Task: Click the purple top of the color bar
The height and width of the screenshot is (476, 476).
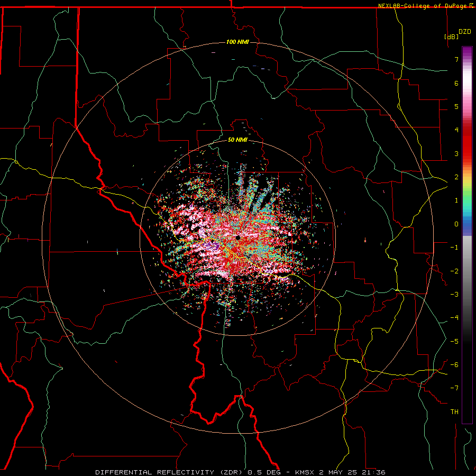Action: pyautogui.click(x=467, y=52)
